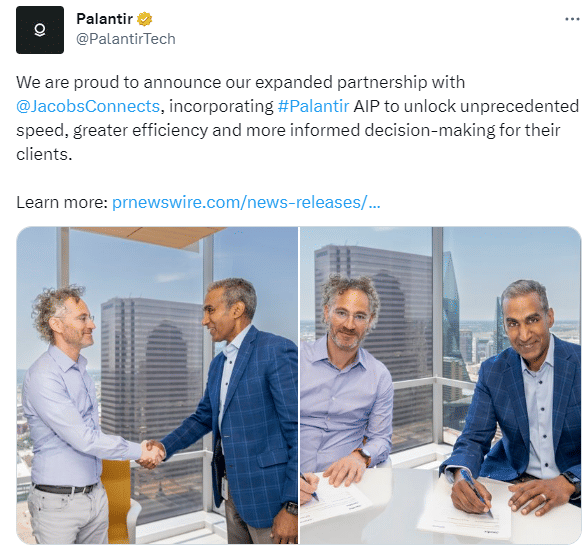Click the Palantir display name

(x=104, y=19)
